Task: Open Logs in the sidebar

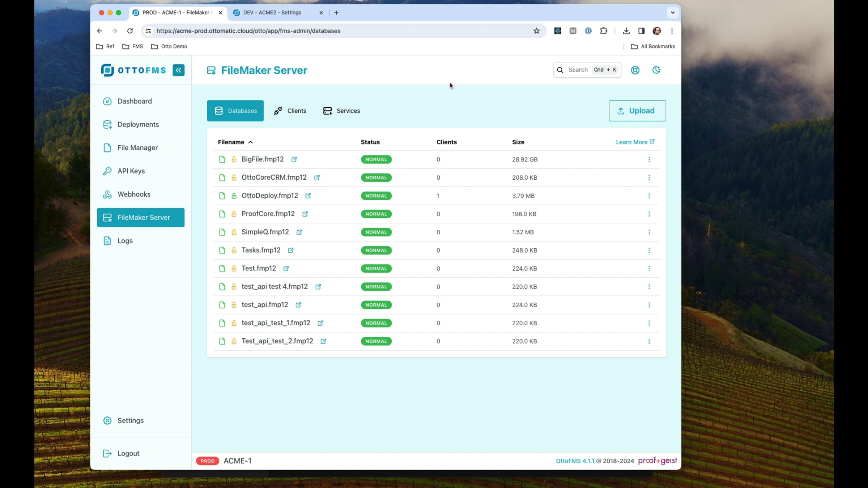Action: pos(141,241)
